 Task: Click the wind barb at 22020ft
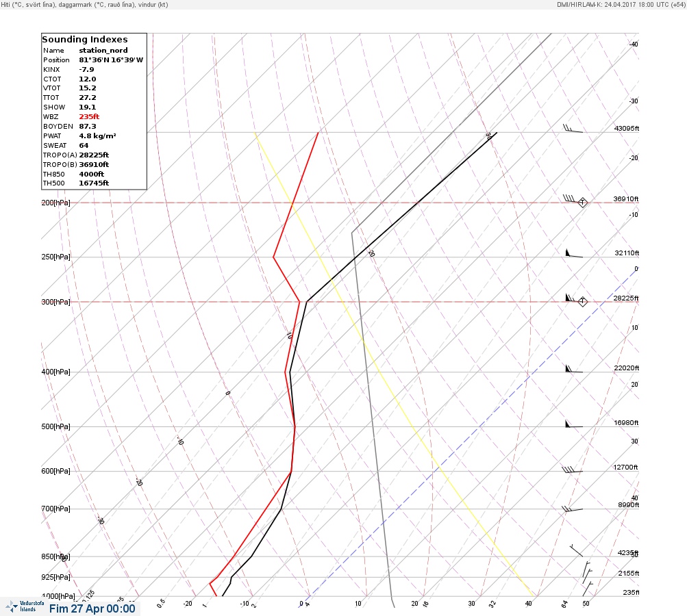click(x=574, y=369)
